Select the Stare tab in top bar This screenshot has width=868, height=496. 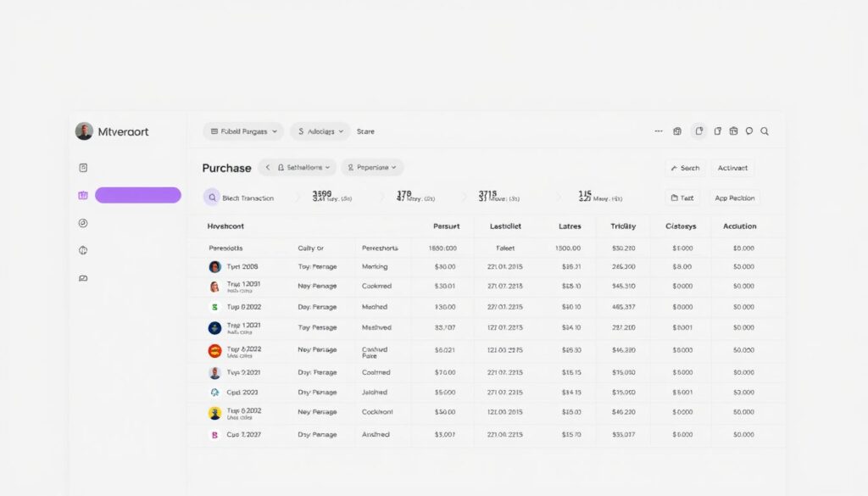tap(365, 131)
